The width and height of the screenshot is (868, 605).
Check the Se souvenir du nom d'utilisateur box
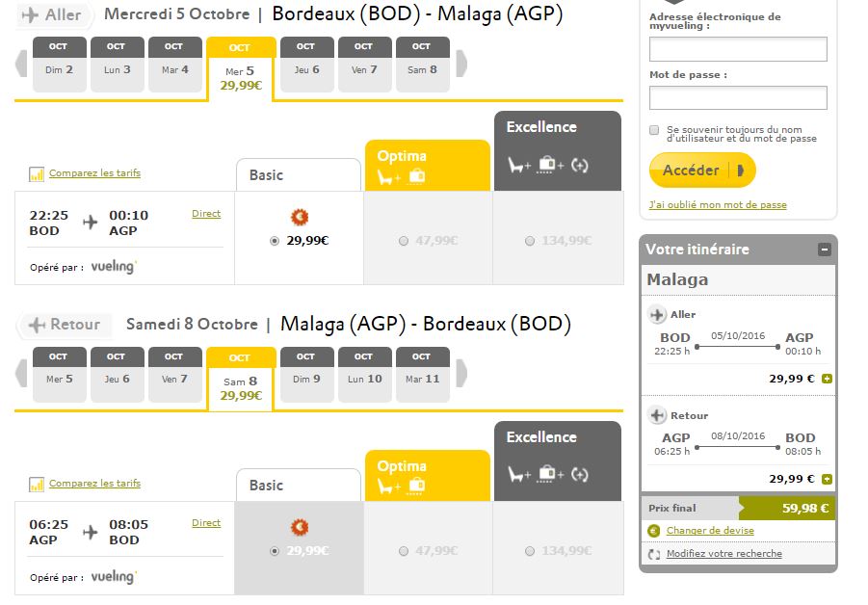coord(655,129)
